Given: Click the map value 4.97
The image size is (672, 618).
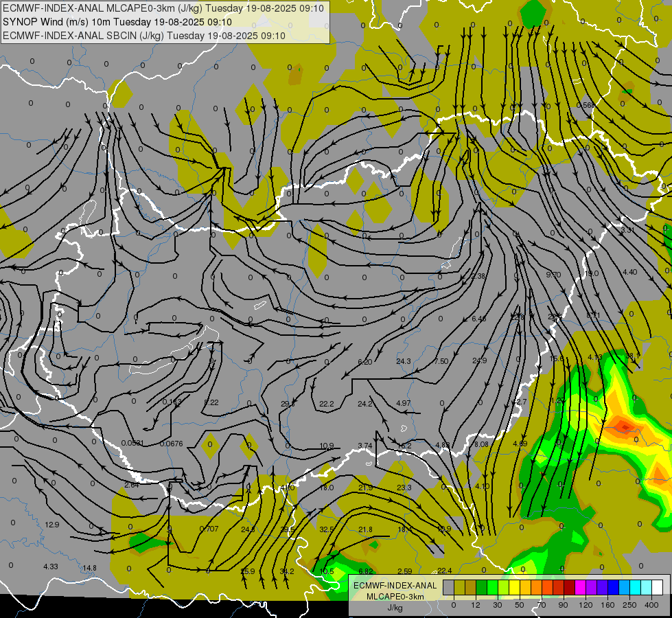Looking at the screenshot, I should coord(404,403).
